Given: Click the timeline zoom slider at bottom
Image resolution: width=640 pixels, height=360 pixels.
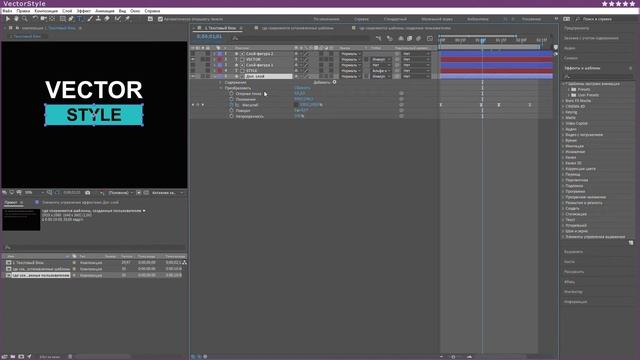Looking at the screenshot, I should pyautogui.click(x=453, y=357).
